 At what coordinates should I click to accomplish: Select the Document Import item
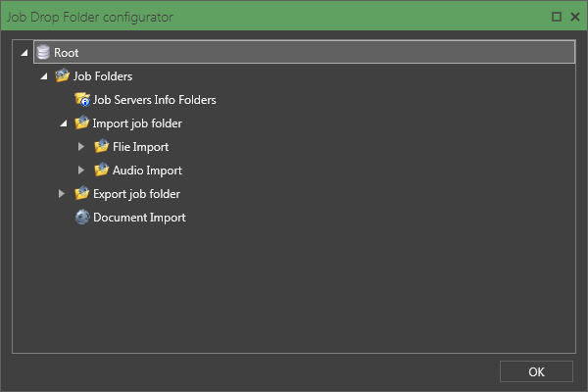139,218
